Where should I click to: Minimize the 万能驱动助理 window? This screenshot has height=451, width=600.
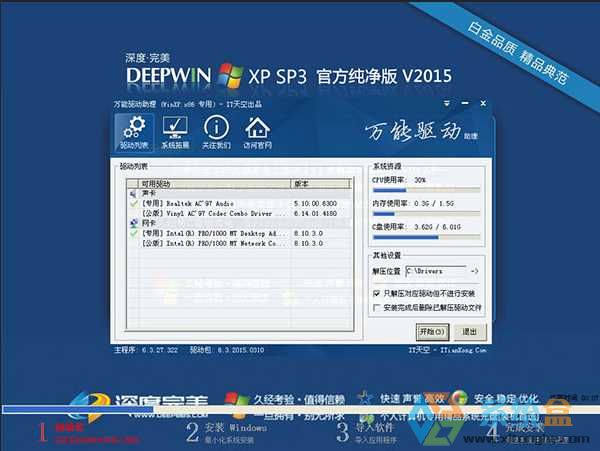[465, 103]
